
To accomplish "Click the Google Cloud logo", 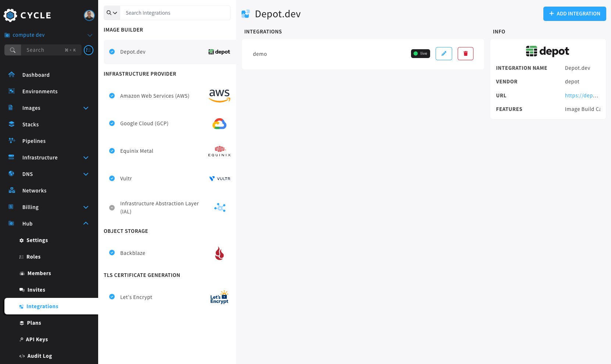I will [x=219, y=124].
